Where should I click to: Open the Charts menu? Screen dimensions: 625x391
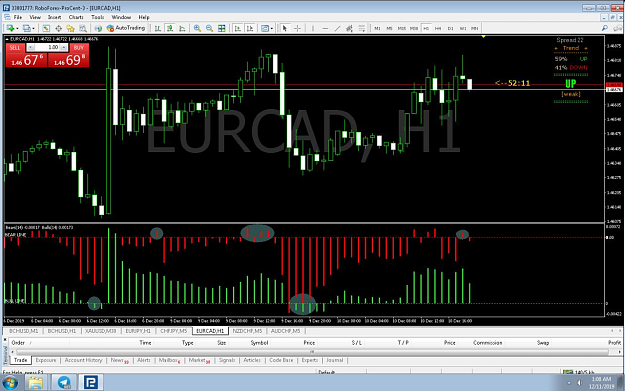(x=76, y=17)
